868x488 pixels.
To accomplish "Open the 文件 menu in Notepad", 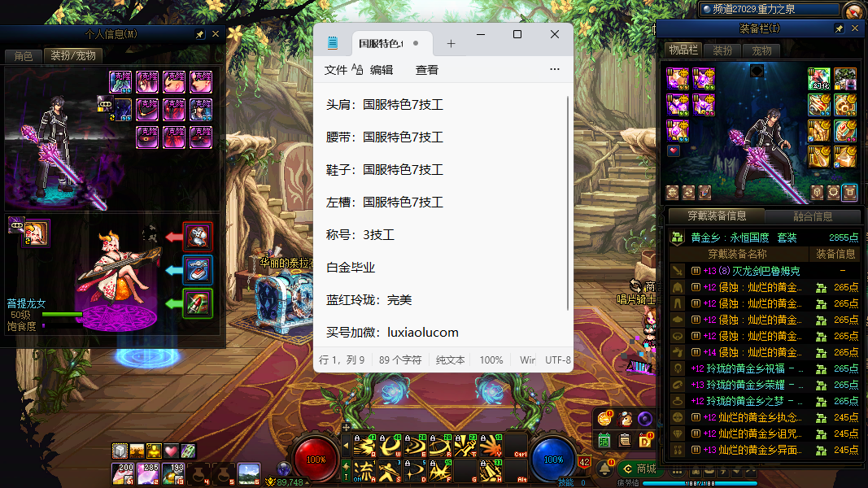I will point(336,70).
